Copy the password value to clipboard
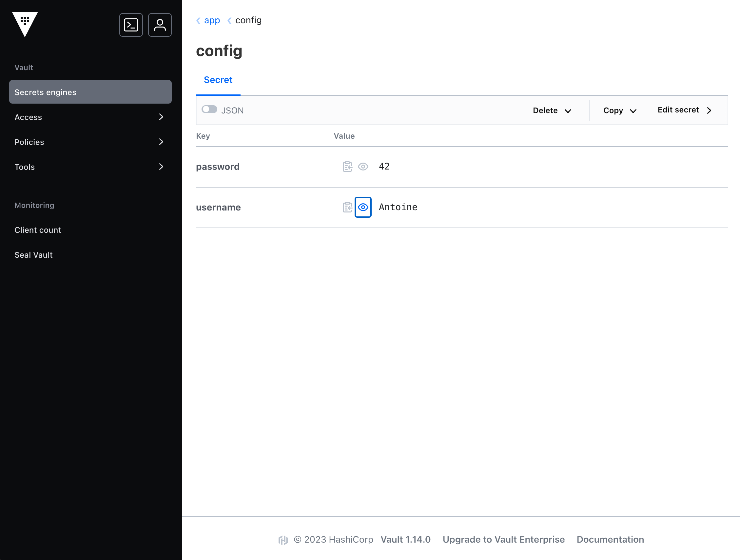 348,166
